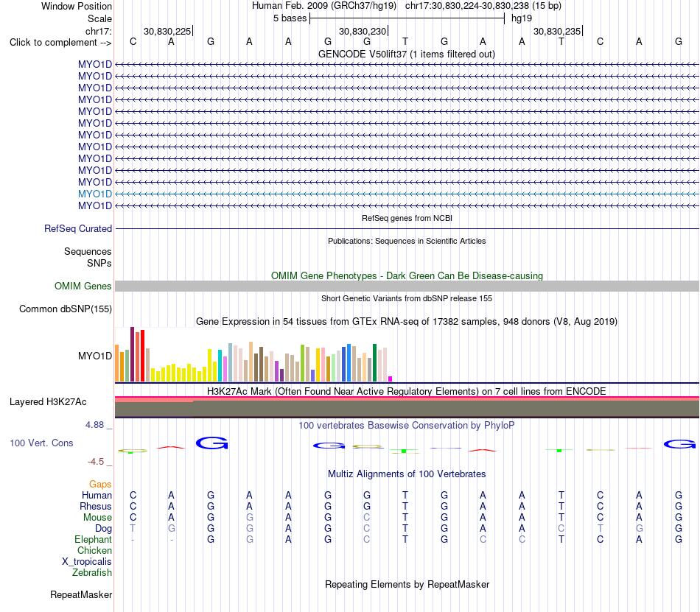
Task: Click the 'Human Feb. 2009 (GRCh37/hg19)' text
Action: [x=324, y=6]
